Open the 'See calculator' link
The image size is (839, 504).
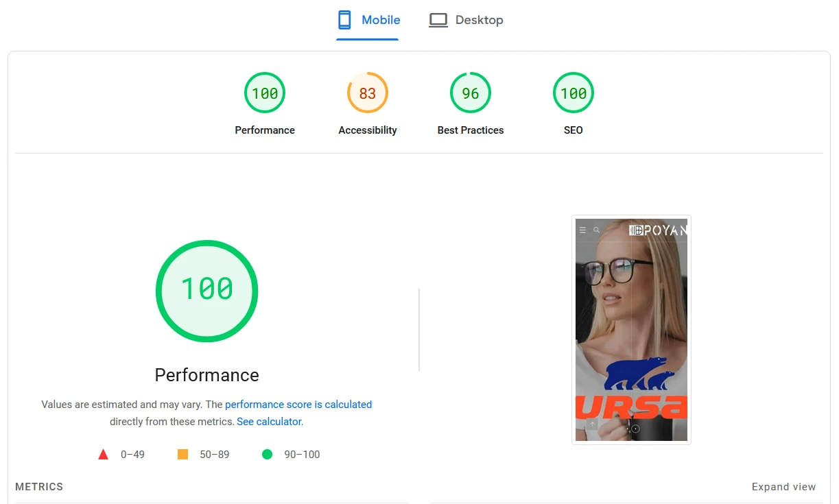pos(269,422)
